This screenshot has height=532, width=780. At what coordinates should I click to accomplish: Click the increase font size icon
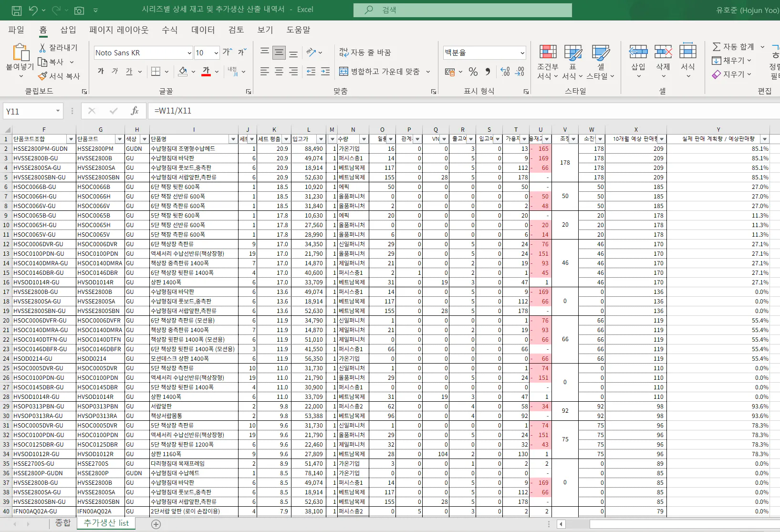(228, 52)
